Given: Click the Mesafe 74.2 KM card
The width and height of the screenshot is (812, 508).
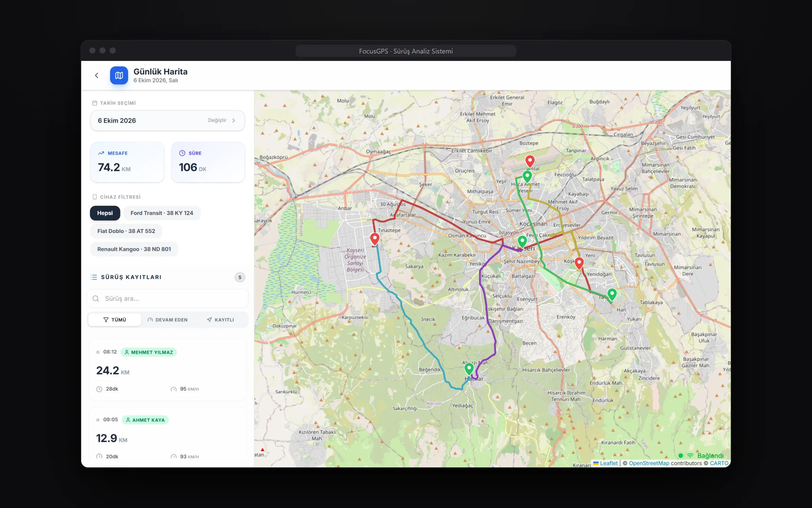Looking at the screenshot, I should [x=127, y=162].
